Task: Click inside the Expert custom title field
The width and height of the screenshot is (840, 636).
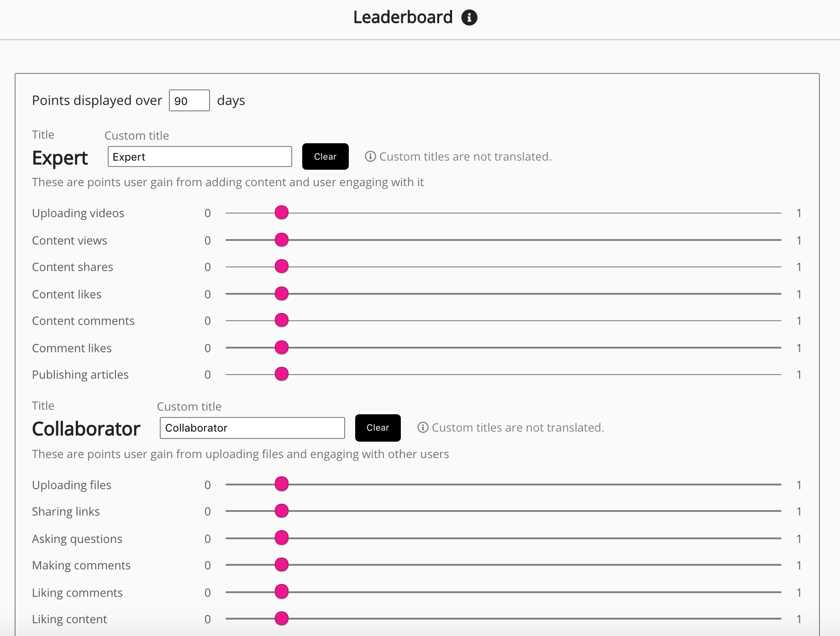Action: (199, 156)
